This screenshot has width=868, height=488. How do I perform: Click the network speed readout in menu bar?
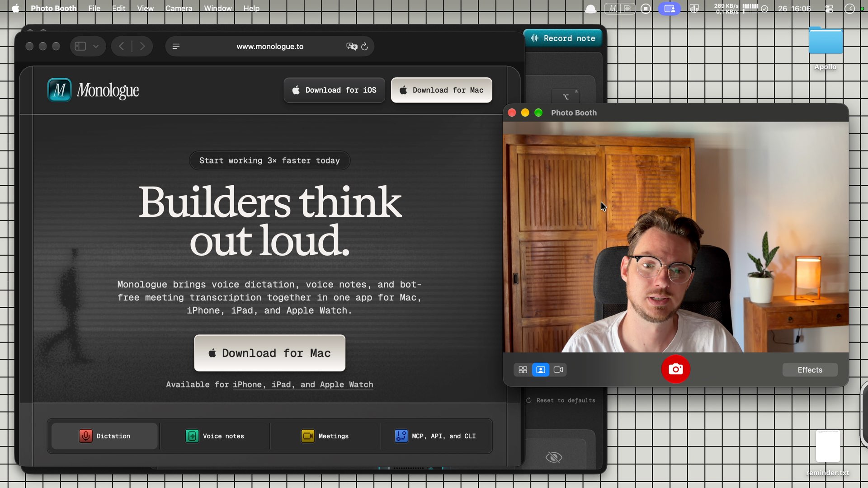pyautogui.click(x=726, y=9)
